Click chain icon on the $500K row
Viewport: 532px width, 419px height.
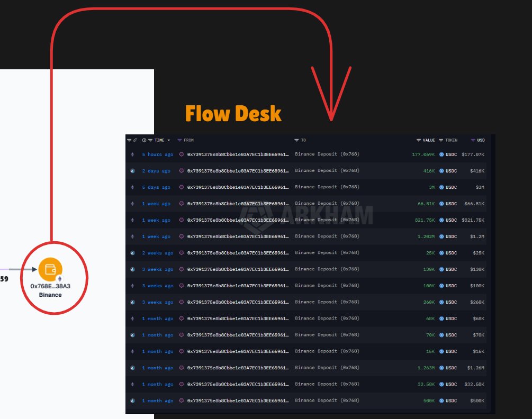tap(133, 400)
